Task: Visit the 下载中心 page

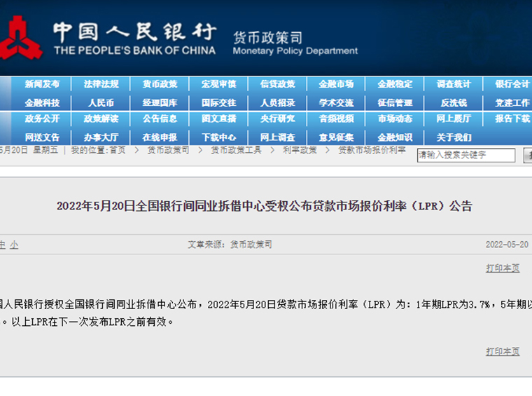Action: pos(219,137)
